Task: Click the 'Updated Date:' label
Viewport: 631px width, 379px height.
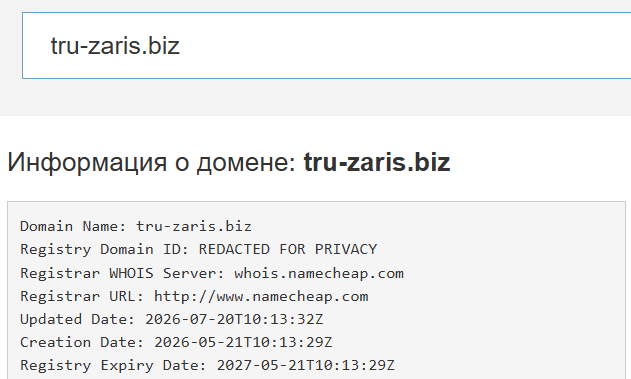Action: (78, 319)
